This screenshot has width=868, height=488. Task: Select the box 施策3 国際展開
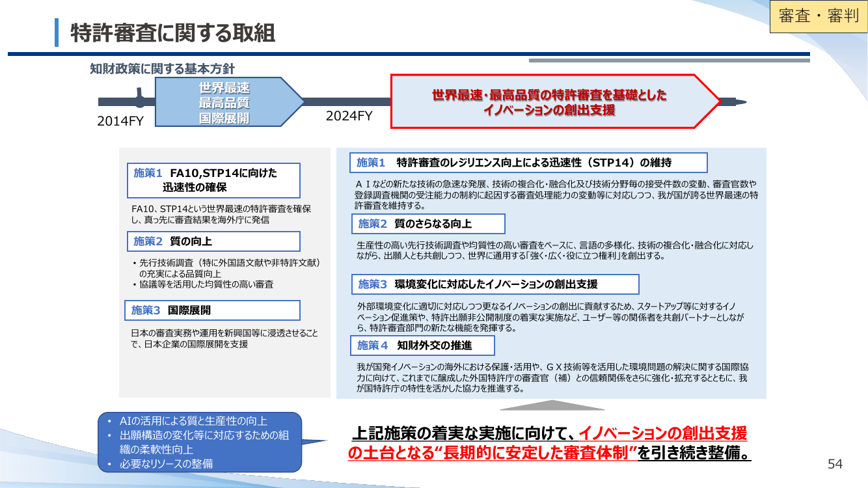pyautogui.click(x=212, y=310)
